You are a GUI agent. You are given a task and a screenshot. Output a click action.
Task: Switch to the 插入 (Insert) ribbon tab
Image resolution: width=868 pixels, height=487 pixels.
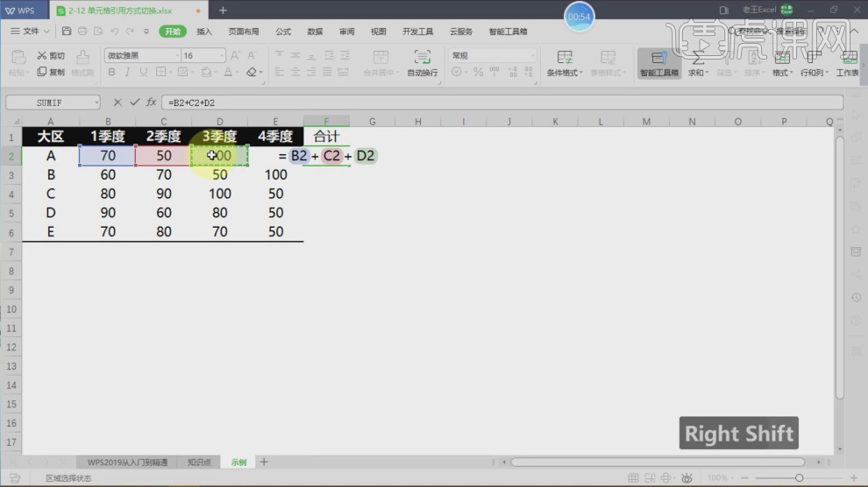(204, 32)
